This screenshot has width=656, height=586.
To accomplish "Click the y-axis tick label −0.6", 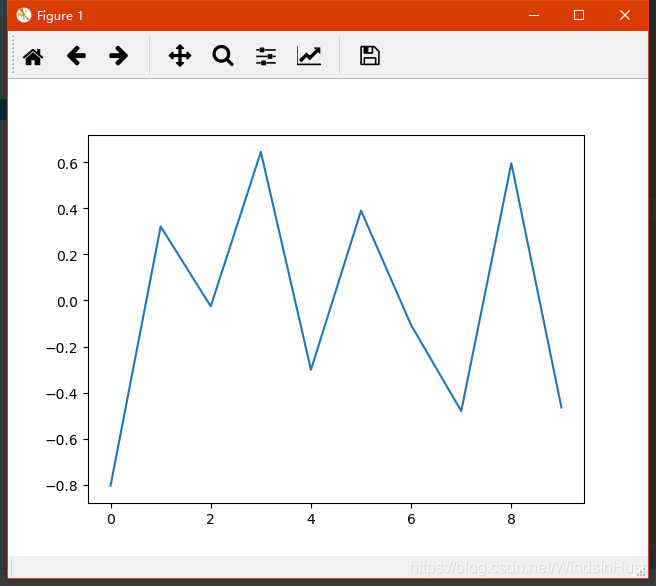I will tap(62, 440).
